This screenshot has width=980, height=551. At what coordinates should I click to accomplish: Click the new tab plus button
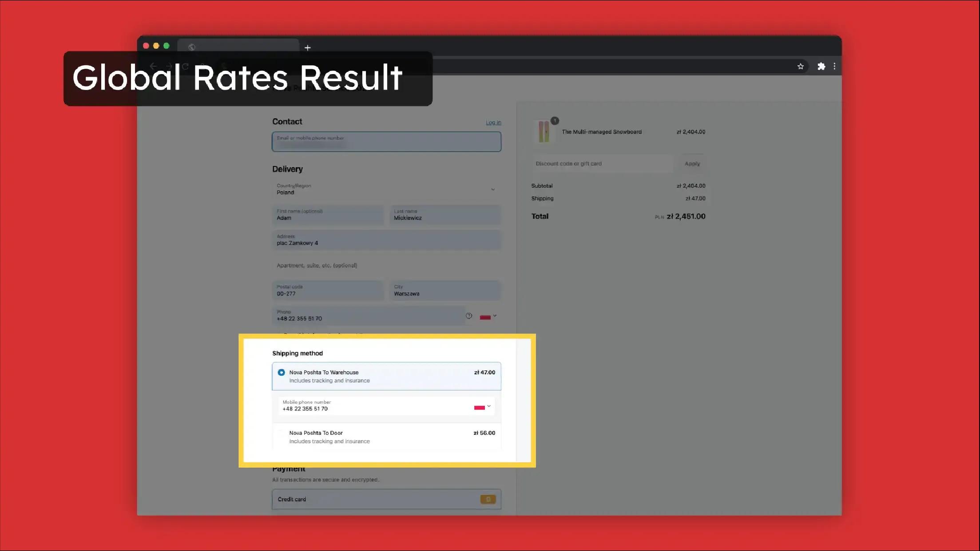click(x=307, y=47)
